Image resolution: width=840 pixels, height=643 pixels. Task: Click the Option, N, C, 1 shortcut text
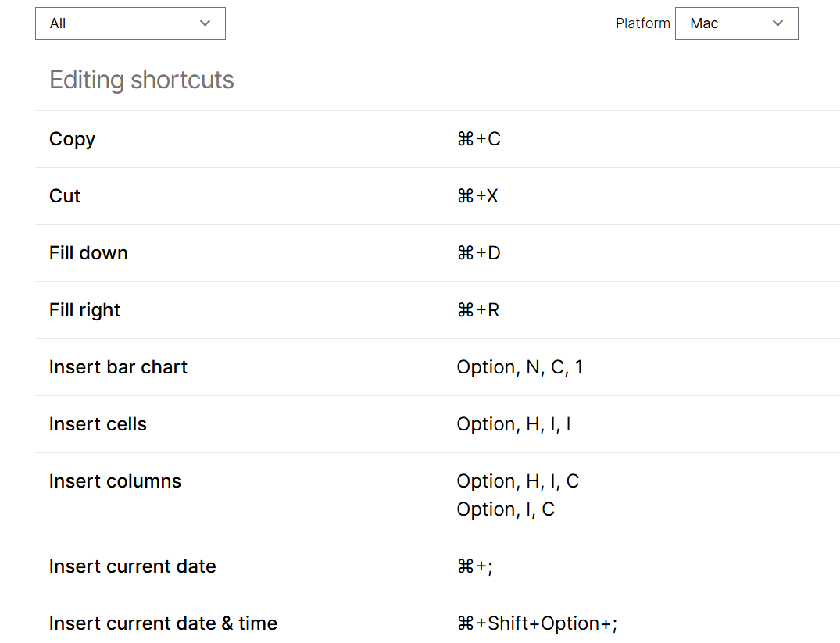pyautogui.click(x=520, y=366)
